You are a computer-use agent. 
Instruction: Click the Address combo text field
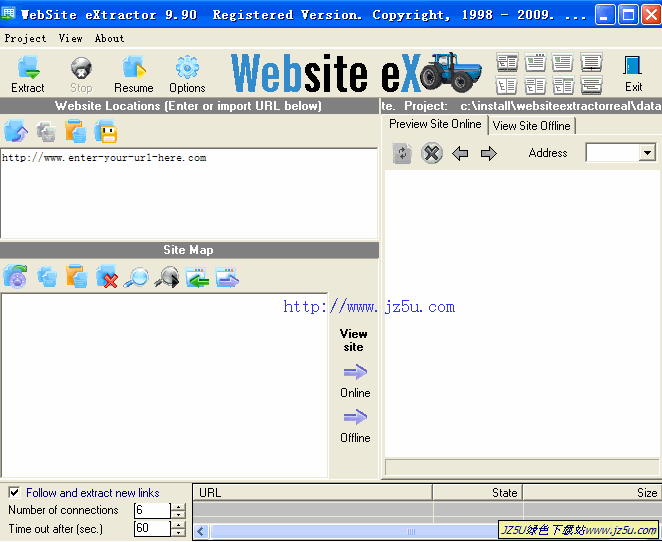click(x=612, y=153)
